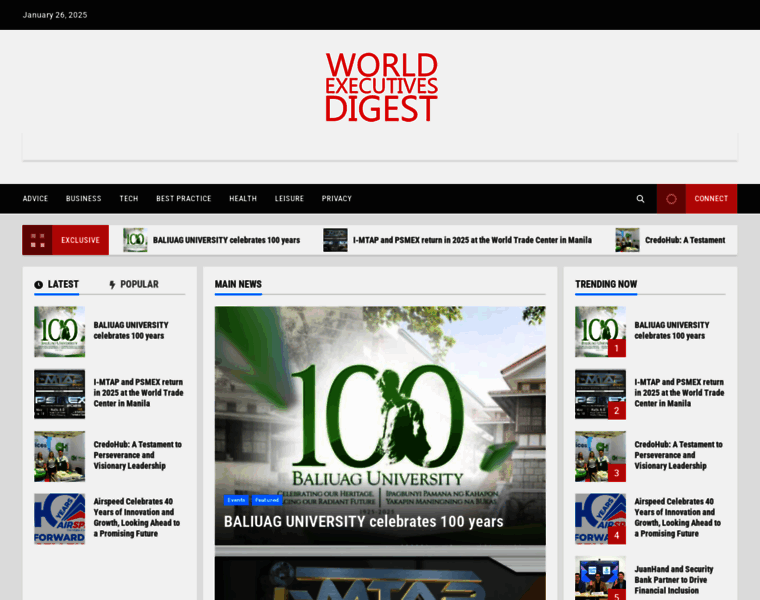Viewport: 760px width, 600px height.
Task: Open the Advice menu item
Action: [35, 199]
